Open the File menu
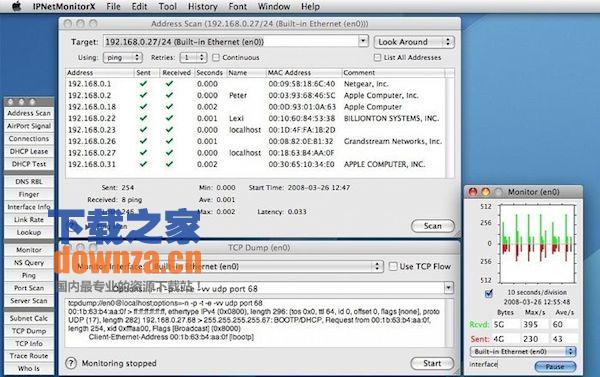Viewport: 600px width, 377px height. 113,7
